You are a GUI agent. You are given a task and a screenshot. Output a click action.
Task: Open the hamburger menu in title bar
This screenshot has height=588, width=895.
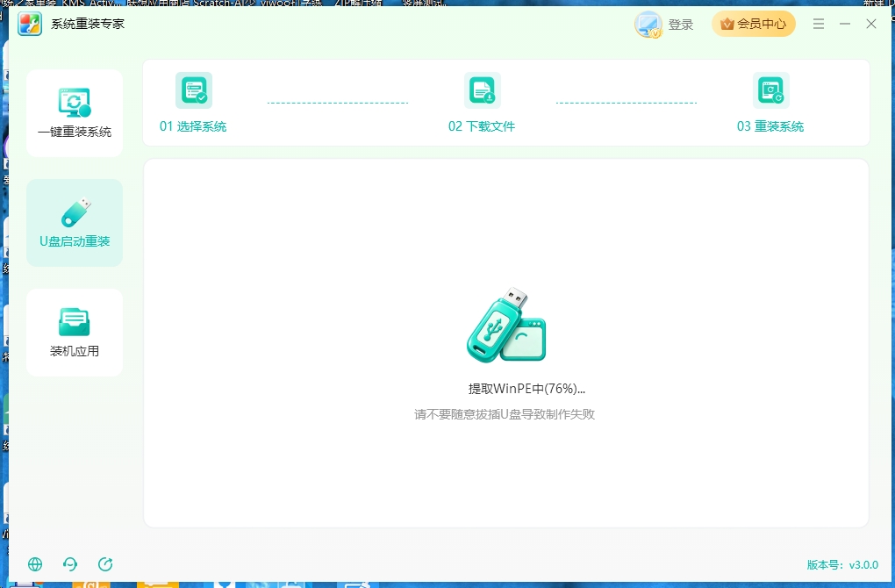819,24
